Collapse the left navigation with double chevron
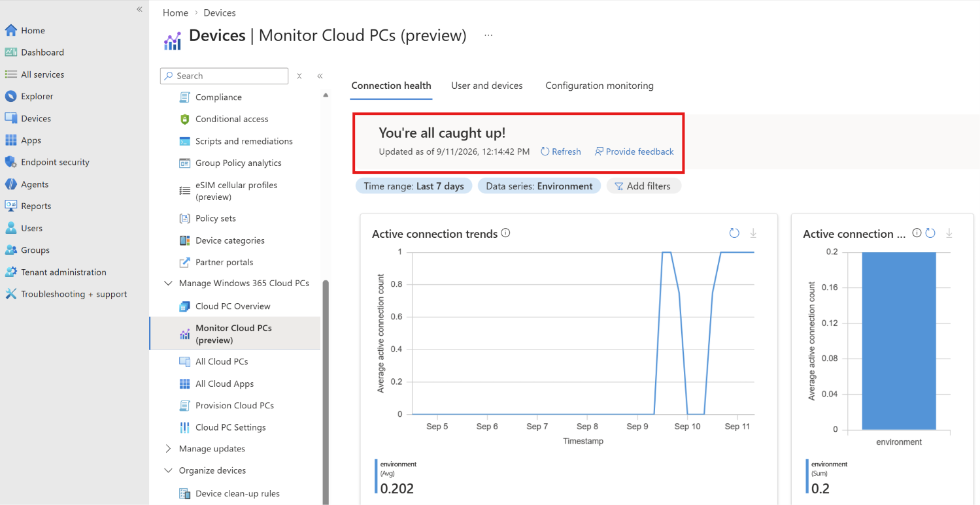Image resolution: width=980 pixels, height=505 pixels. click(139, 9)
